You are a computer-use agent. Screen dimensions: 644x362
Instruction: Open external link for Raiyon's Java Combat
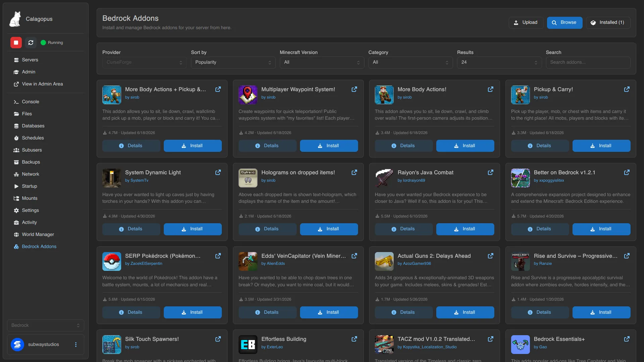(x=491, y=172)
